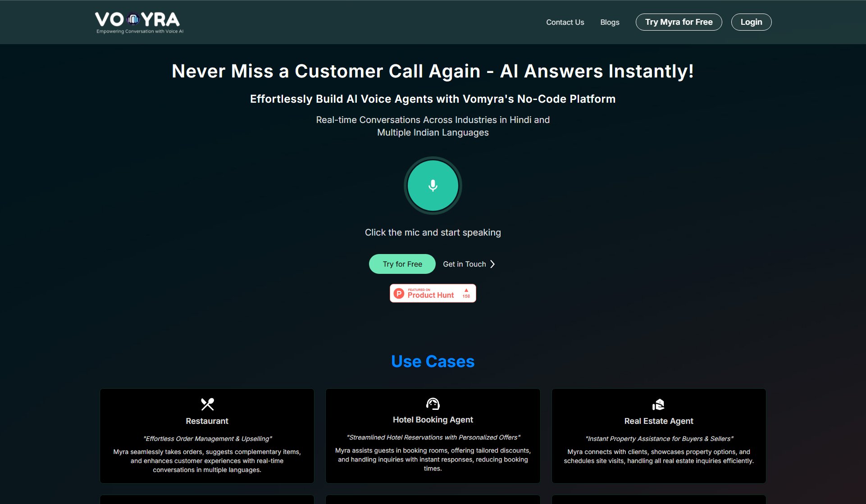Click the green microphone button
Image resolution: width=866 pixels, height=504 pixels.
tap(433, 186)
